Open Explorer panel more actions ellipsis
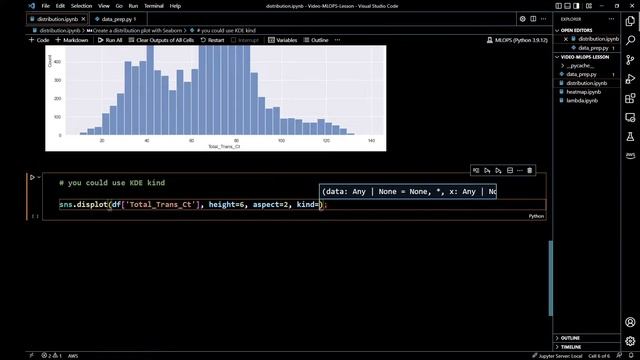The width and height of the screenshot is (640, 360). coord(611,19)
